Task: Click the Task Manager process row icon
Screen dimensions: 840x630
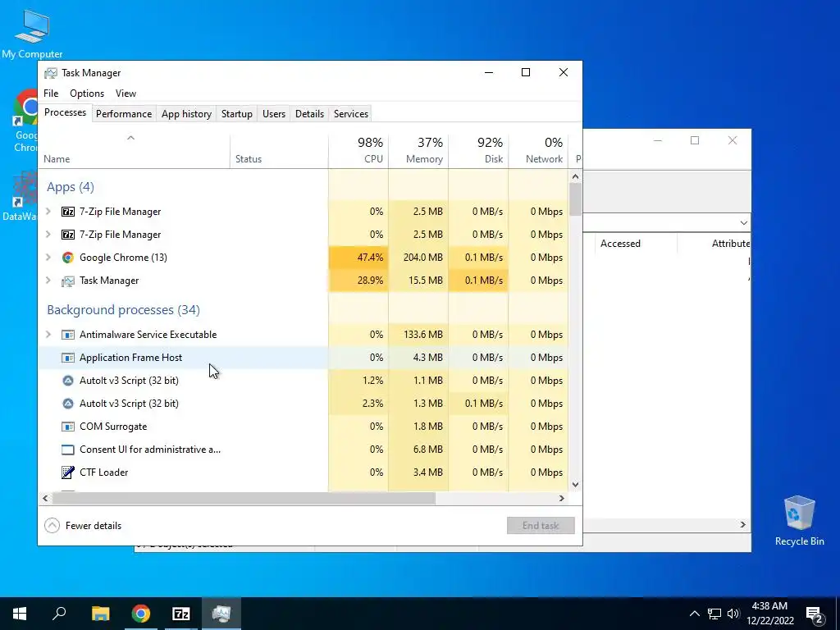Action: 68,281
